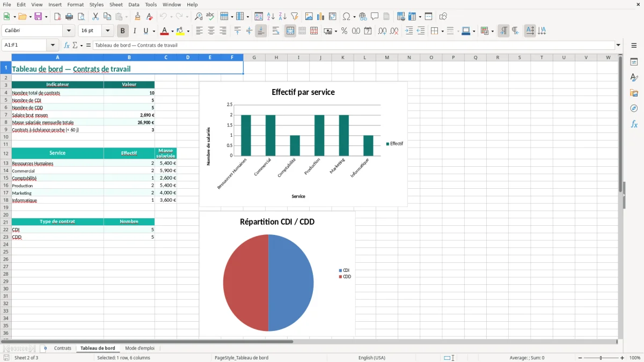Format cell as percent
This screenshot has width=644, height=362.
(345, 31)
